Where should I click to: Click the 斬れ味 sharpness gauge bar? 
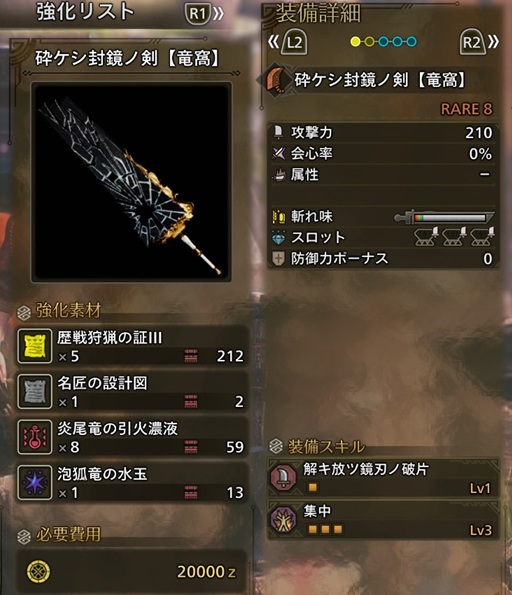pyautogui.click(x=444, y=217)
